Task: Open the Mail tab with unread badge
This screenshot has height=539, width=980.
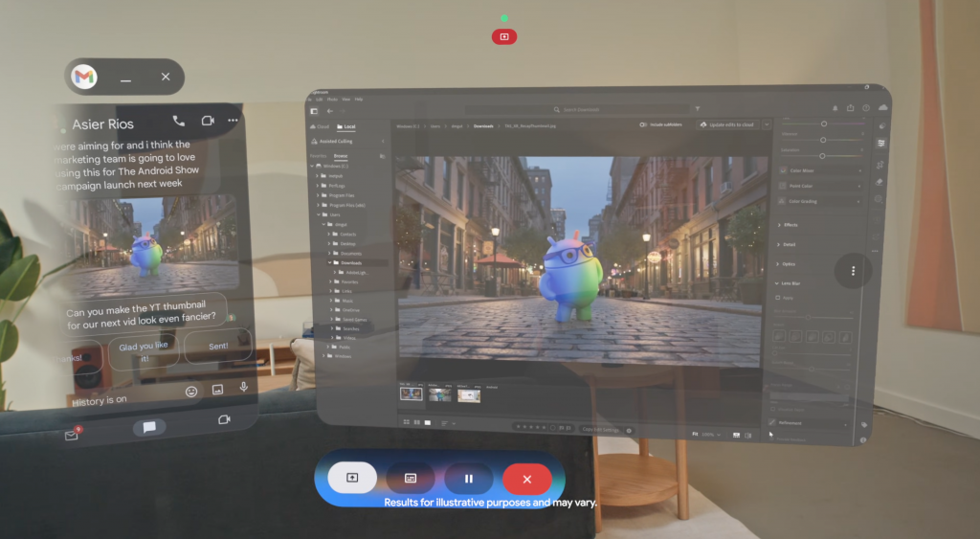Action: (x=72, y=435)
